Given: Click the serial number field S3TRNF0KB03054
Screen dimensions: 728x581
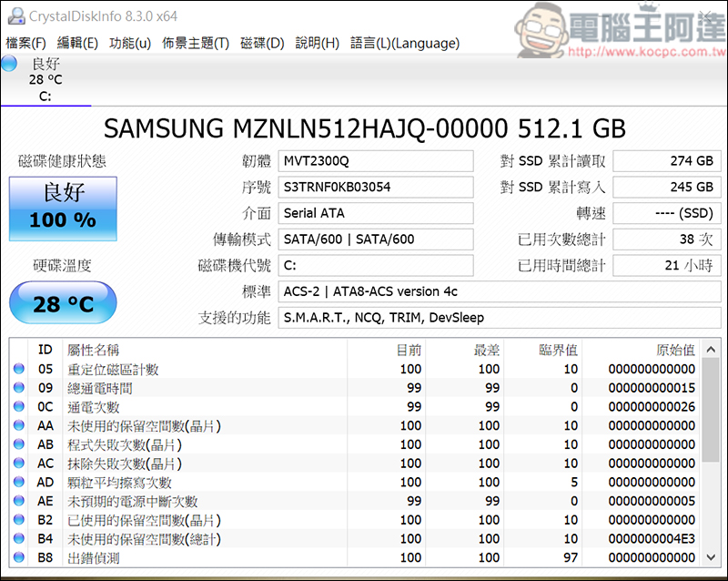Looking at the screenshot, I should point(376,187).
